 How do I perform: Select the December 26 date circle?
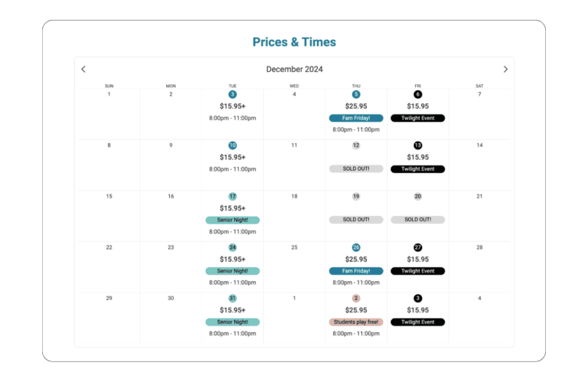pyautogui.click(x=356, y=247)
